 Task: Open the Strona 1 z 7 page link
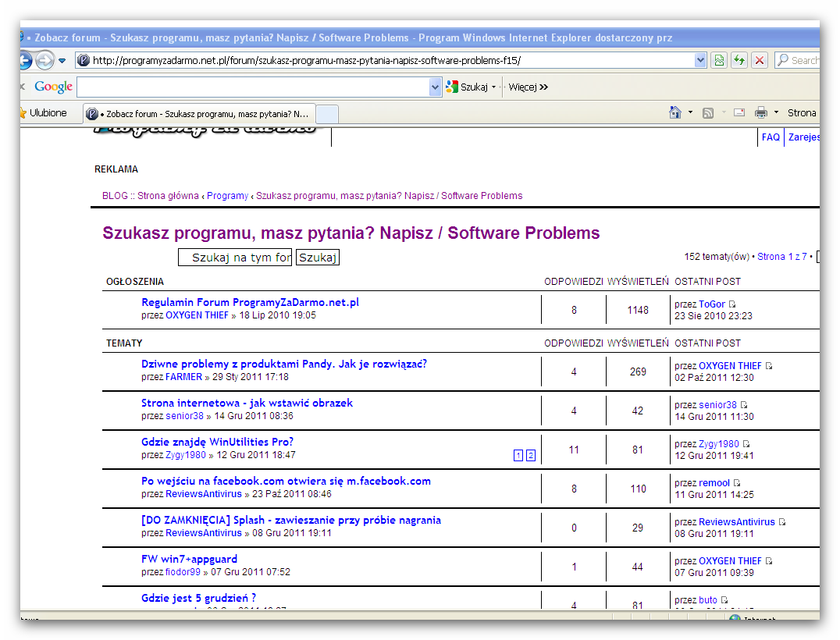(781, 257)
